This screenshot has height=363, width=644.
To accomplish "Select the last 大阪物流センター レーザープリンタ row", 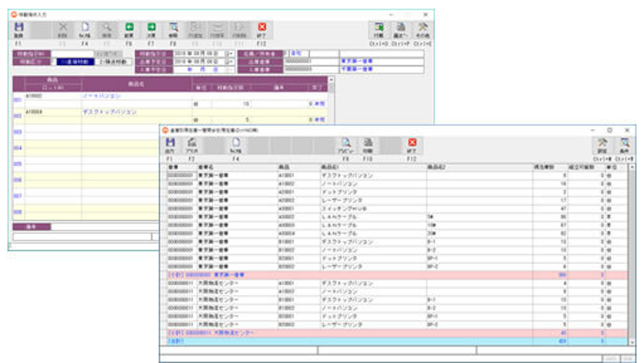I will (396, 324).
